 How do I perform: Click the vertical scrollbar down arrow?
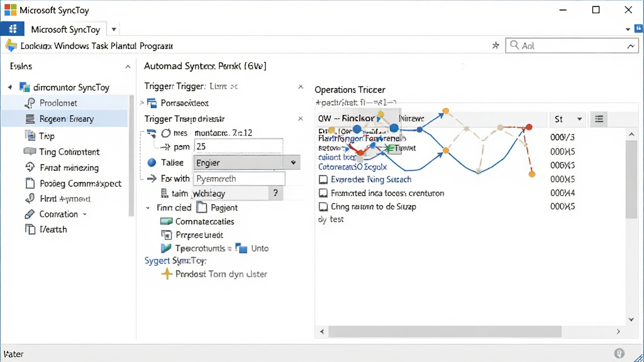(x=631, y=320)
